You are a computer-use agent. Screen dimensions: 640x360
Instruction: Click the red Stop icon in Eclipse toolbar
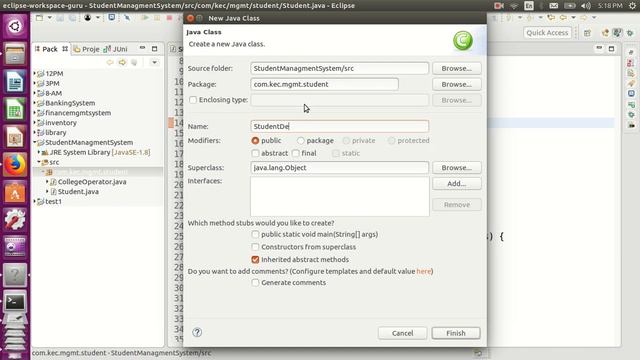pos(169,18)
